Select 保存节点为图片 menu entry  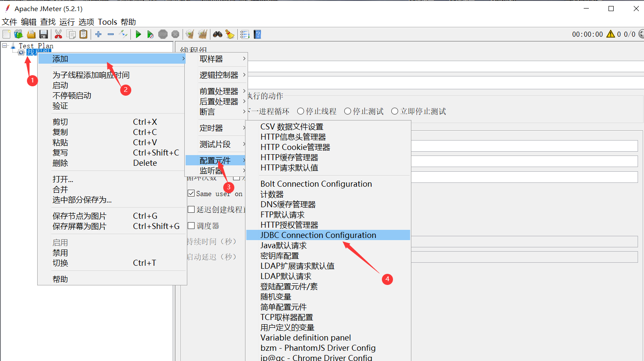click(x=112, y=216)
